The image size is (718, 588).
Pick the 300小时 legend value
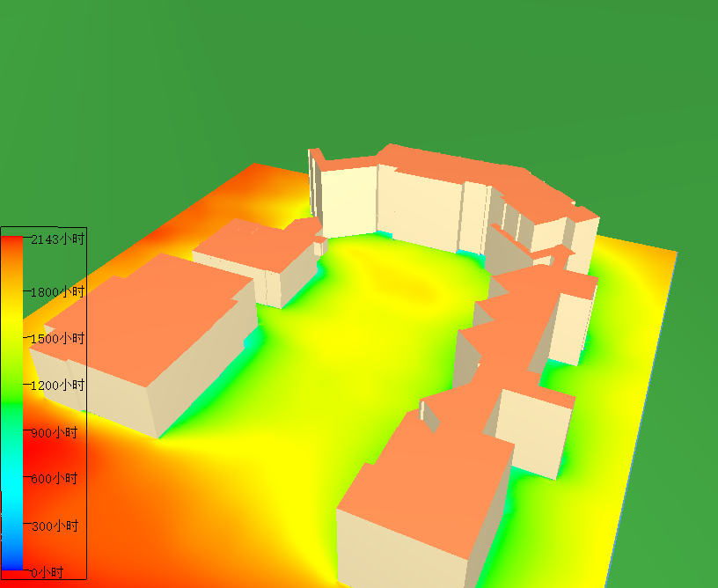(x=55, y=526)
